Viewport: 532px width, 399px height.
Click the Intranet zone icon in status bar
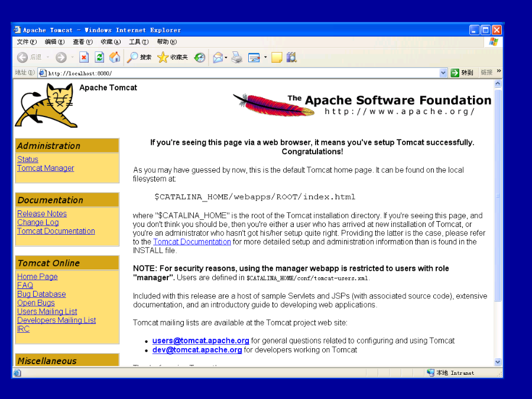pyautogui.click(x=430, y=372)
